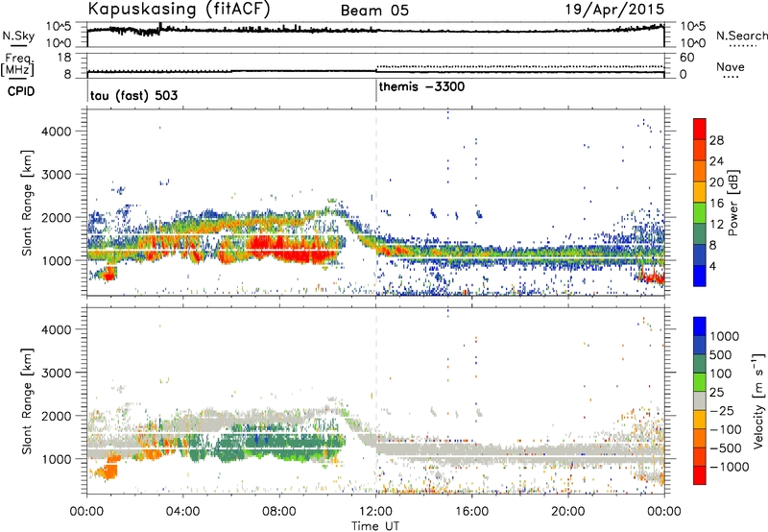Click the -25 label on Velocity colorbar
The height and width of the screenshot is (532, 768).
(x=723, y=411)
